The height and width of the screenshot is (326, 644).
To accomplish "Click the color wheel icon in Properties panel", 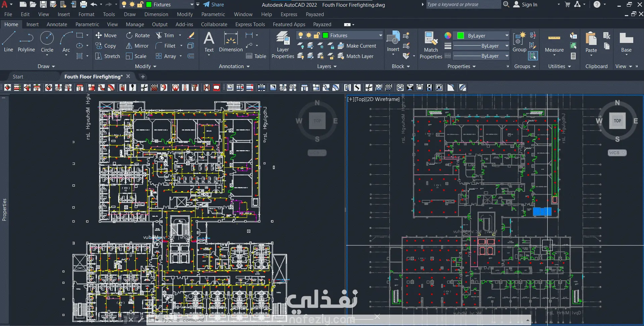I will coord(448,36).
